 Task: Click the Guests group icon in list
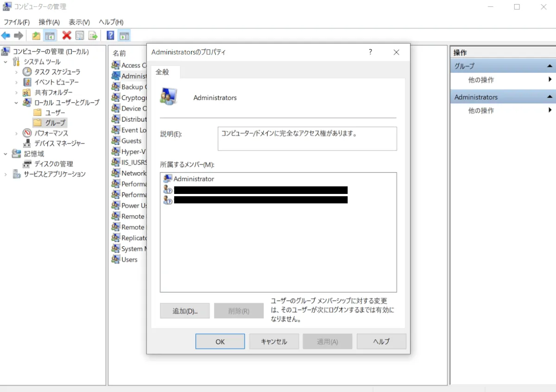click(116, 141)
